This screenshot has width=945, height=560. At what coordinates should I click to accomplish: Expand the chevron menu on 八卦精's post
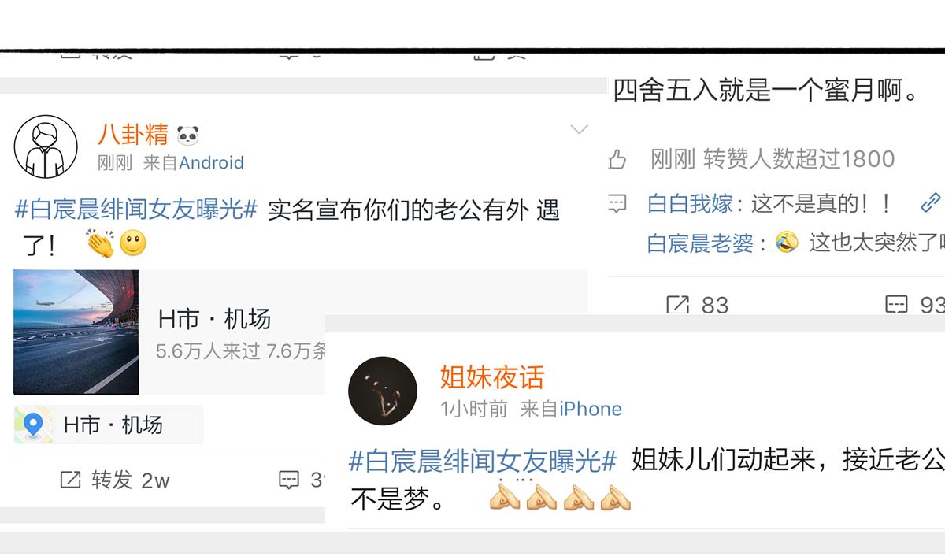tap(580, 130)
